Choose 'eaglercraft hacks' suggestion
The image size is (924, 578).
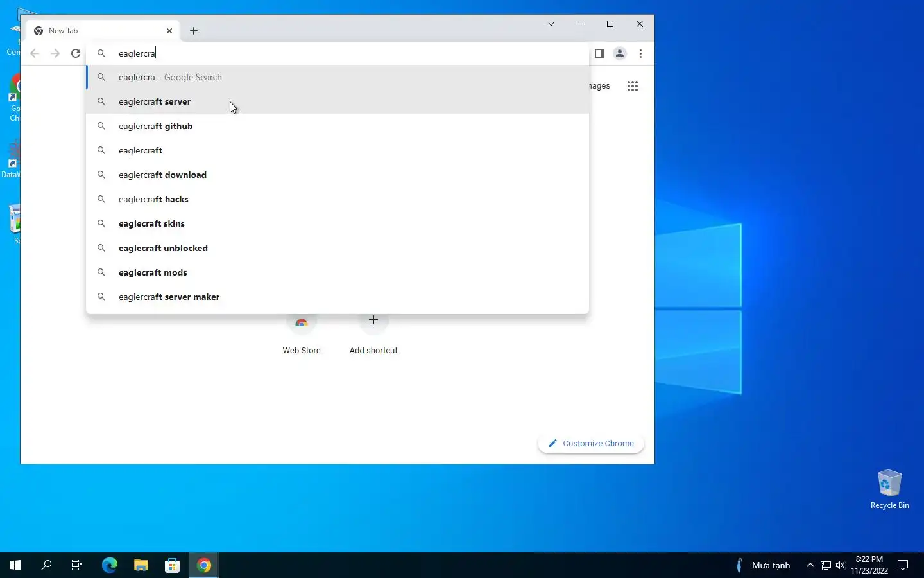pyautogui.click(x=338, y=199)
